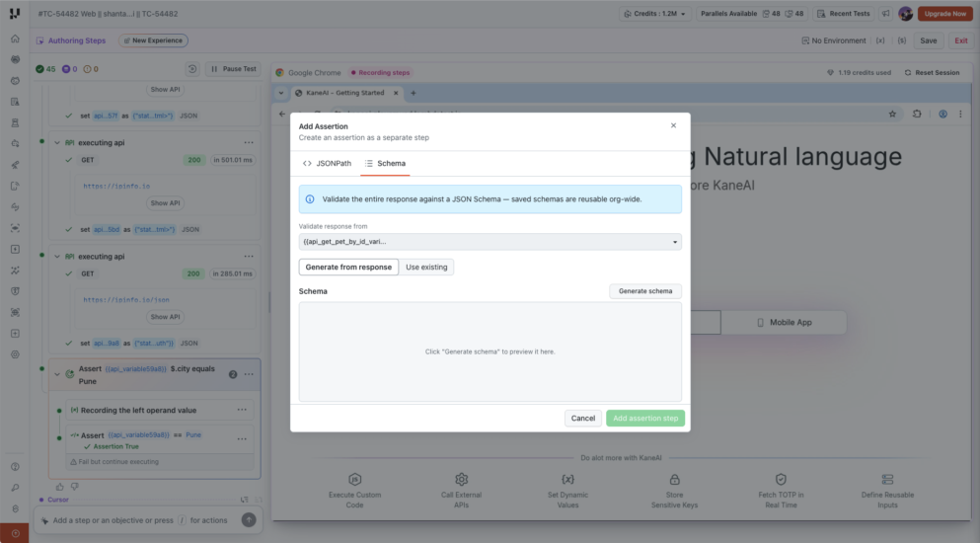The width and height of the screenshot is (980, 543).
Task: Toggle the New Experience pill
Action: click(x=153, y=40)
